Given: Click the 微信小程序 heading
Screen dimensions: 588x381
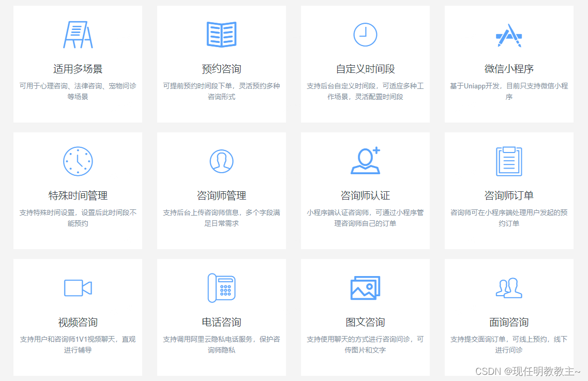Looking at the screenshot, I should [509, 68].
